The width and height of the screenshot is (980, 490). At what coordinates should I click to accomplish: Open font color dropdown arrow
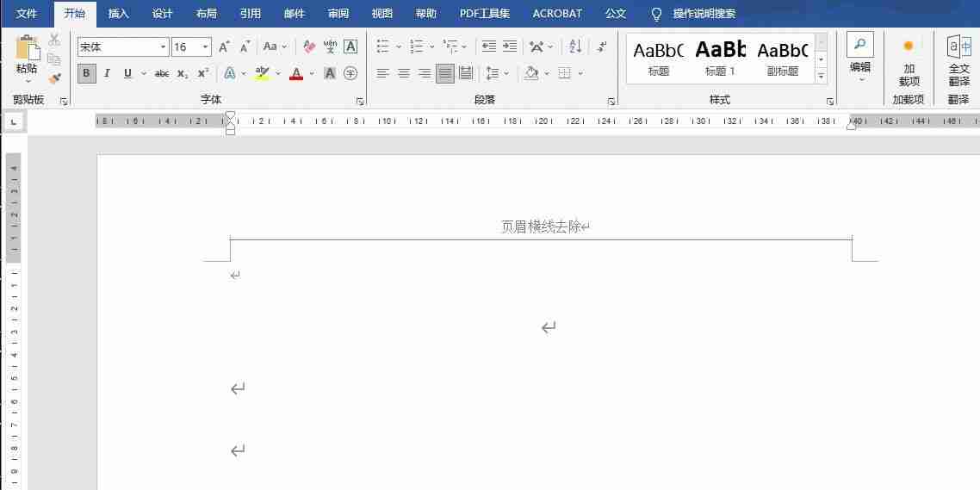click(312, 74)
